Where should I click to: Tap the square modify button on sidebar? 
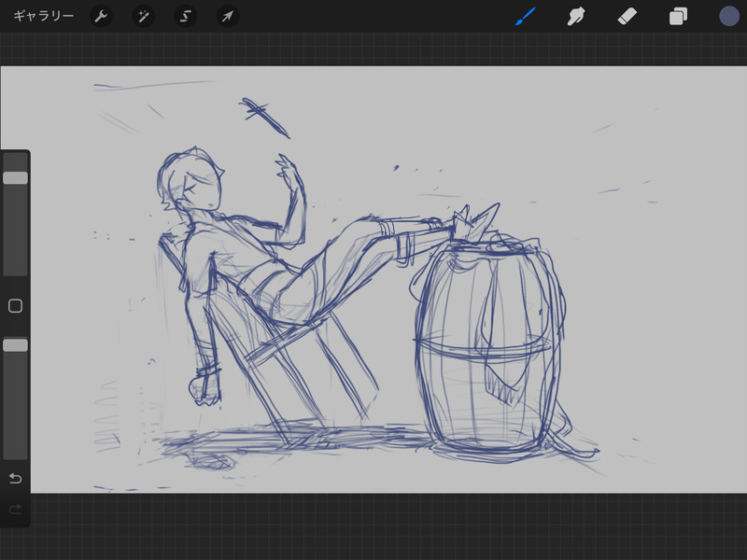[x=15, y=306]
